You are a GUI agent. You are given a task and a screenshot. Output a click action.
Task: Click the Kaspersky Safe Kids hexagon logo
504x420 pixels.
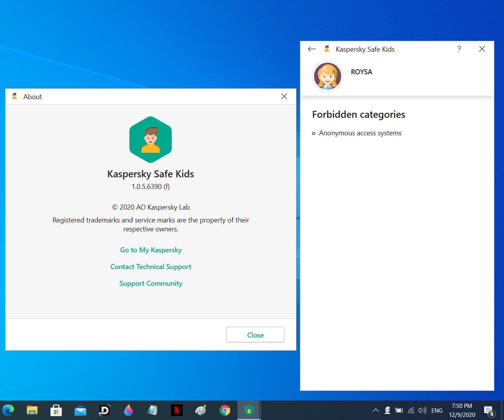point(150,140)
